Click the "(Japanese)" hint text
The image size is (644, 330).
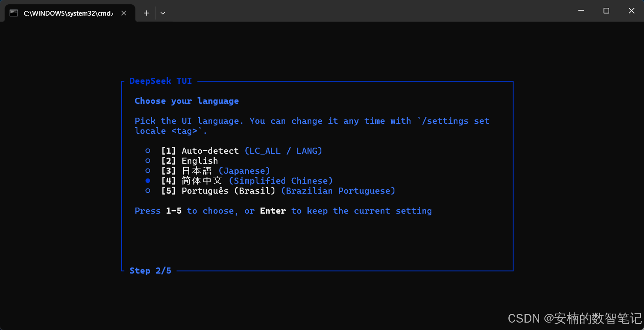pos(244,171)
